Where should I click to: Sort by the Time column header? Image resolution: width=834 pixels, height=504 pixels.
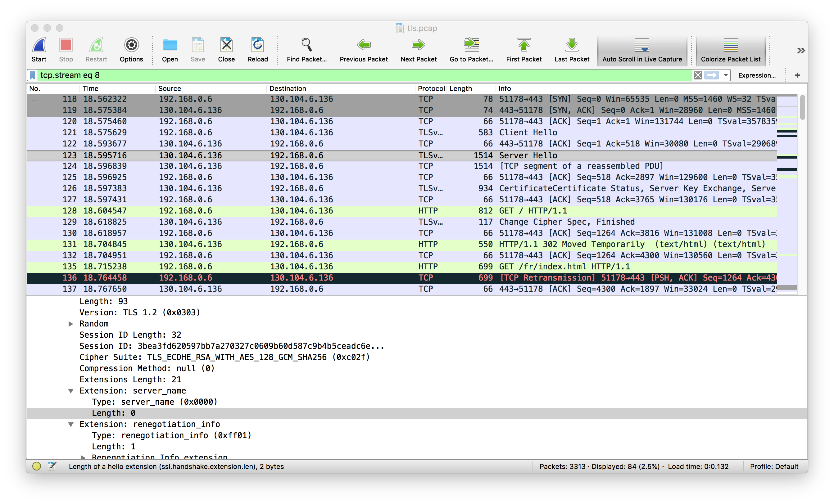tap(118, 89)
